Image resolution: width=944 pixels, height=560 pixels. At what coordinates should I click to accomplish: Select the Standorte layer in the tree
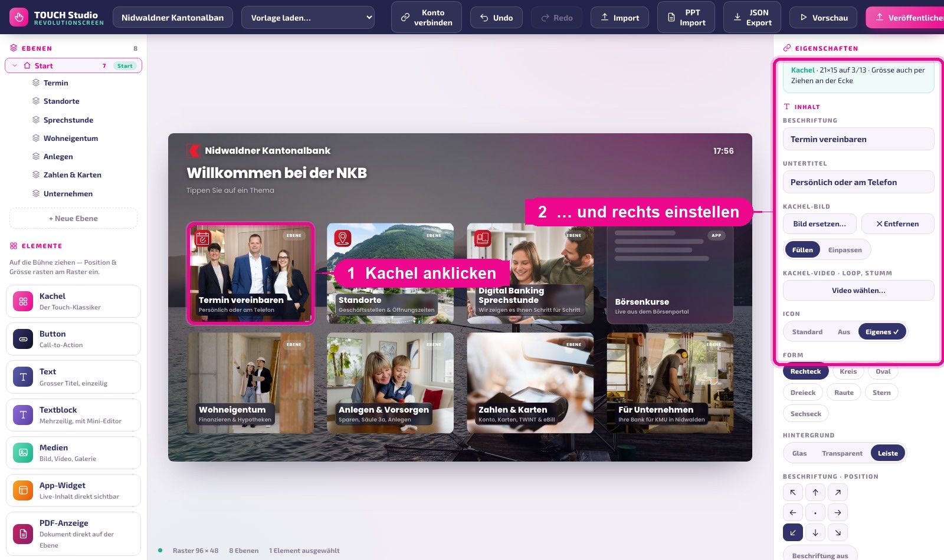(x=61, y=101)
